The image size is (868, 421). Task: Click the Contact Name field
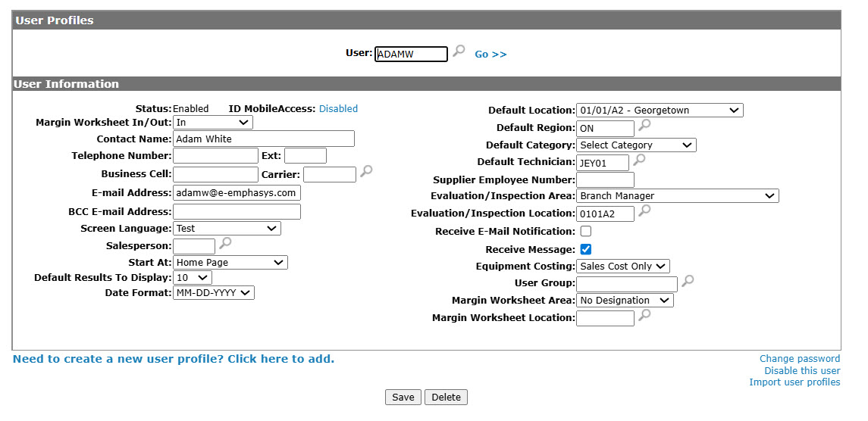click(x=264, y=139)
